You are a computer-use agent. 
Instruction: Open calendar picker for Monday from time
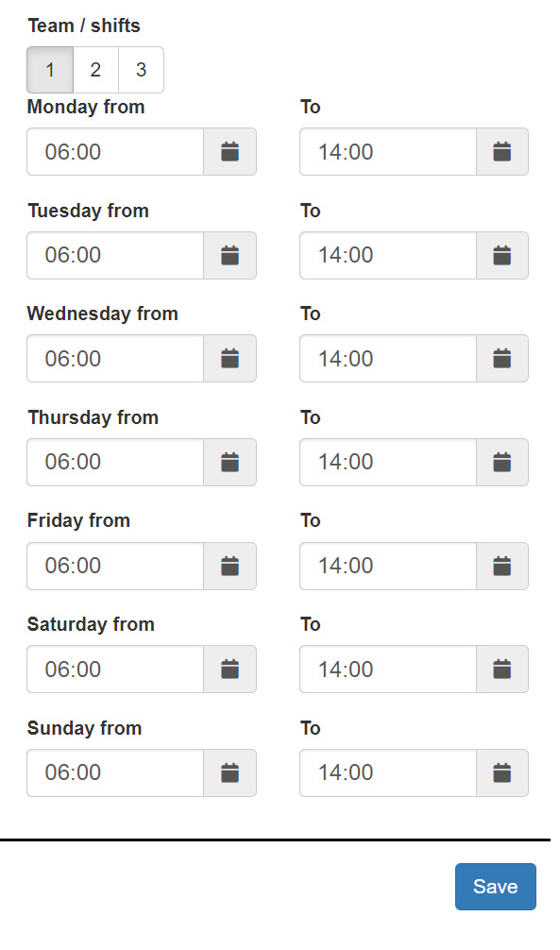[x=229, y=151]
